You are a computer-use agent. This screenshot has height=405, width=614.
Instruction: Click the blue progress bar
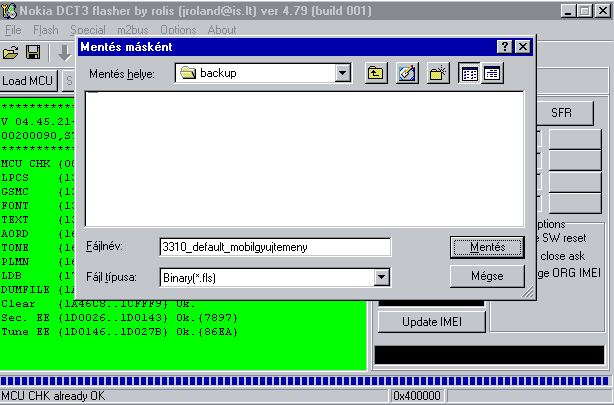(x=305, y=381)
